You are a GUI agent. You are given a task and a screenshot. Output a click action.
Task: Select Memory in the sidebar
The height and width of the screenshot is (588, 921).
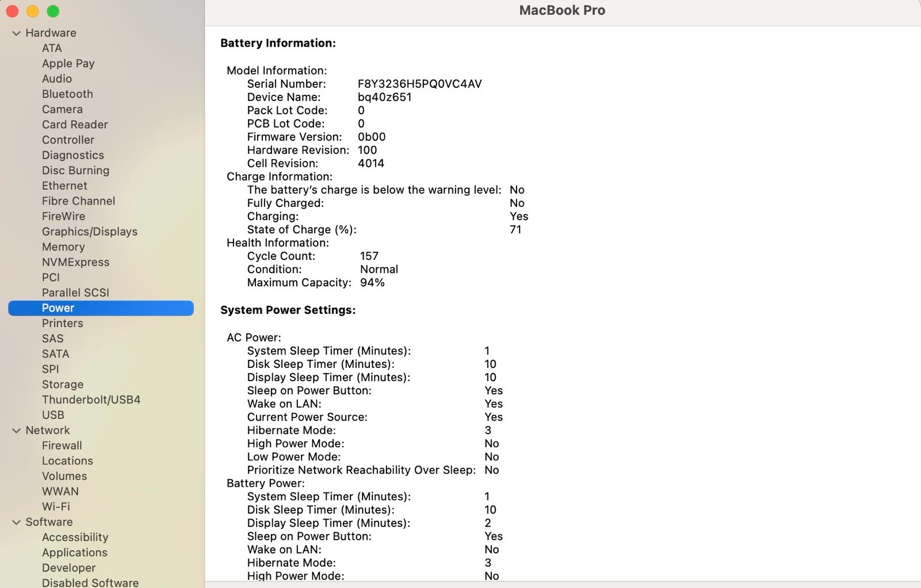pos(63,247)
